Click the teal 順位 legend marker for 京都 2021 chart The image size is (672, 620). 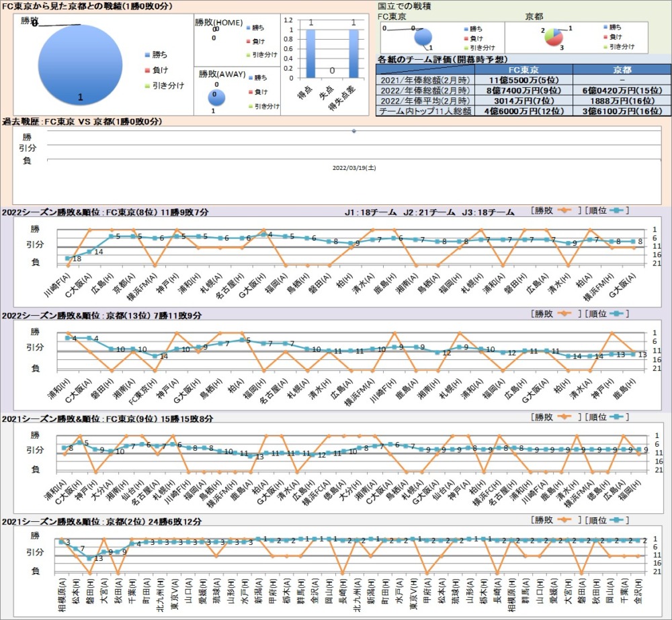click(x=616, y=520)
